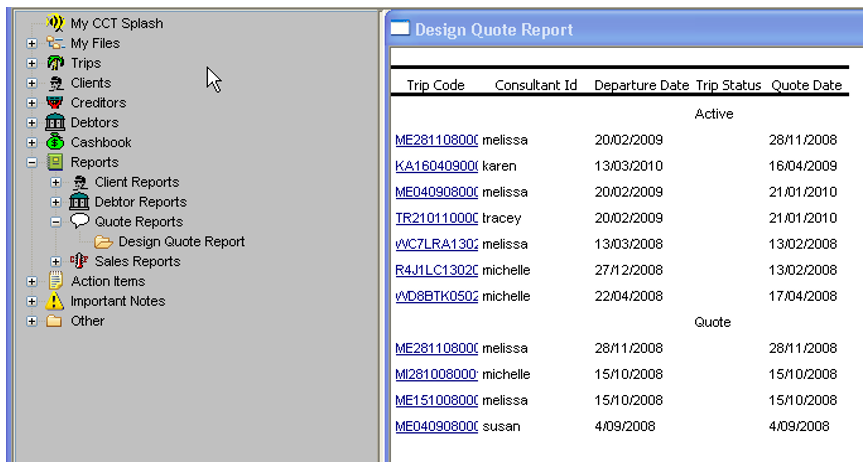Select the Cashbook tree label
866x464 pixels.
coord(101,142)
